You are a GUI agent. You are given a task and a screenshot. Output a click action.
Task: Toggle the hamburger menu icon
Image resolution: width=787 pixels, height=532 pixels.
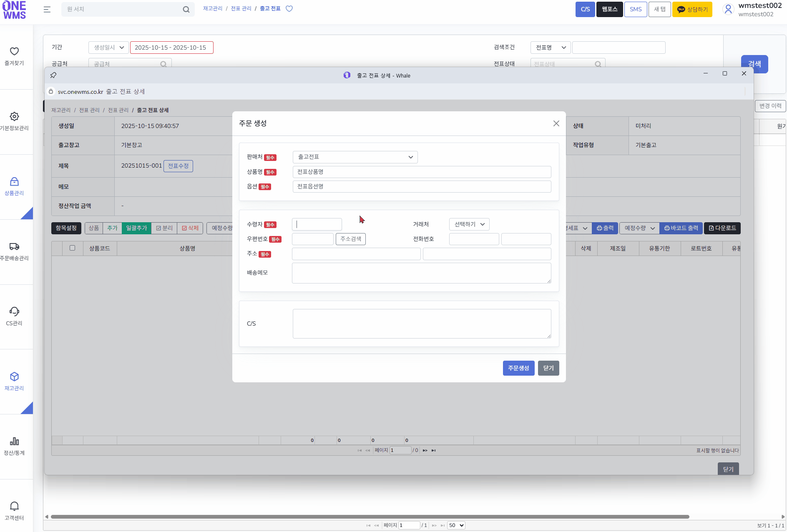tap(47, 9)
